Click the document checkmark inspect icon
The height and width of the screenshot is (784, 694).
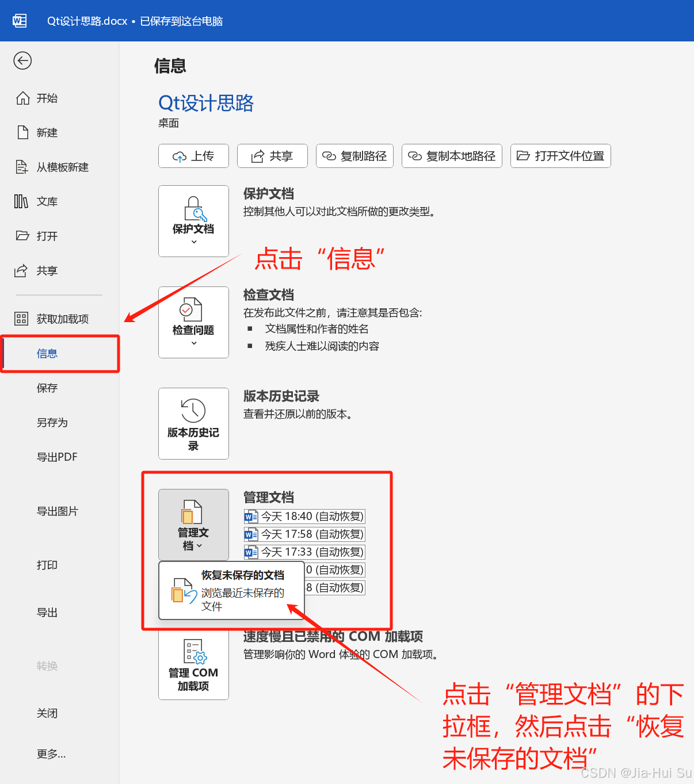[190, 309]
